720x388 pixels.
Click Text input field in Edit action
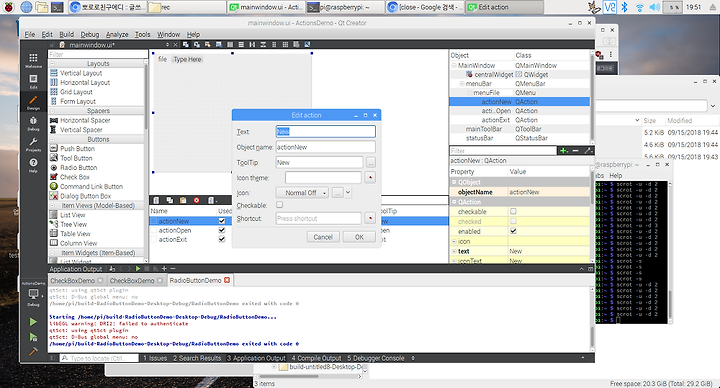326,132
